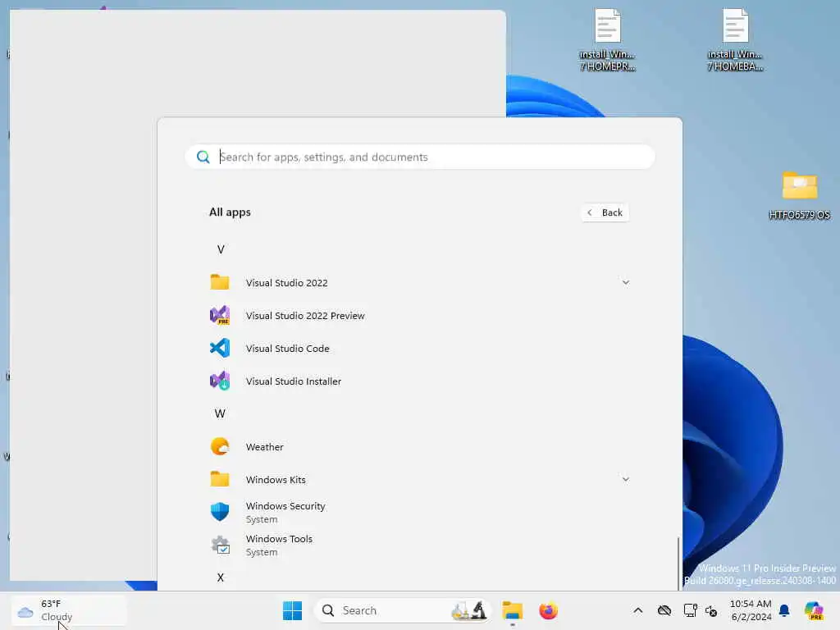Jump to letter X in All apps
Viewport: 840px width, 630px height.
click(220, 577)
